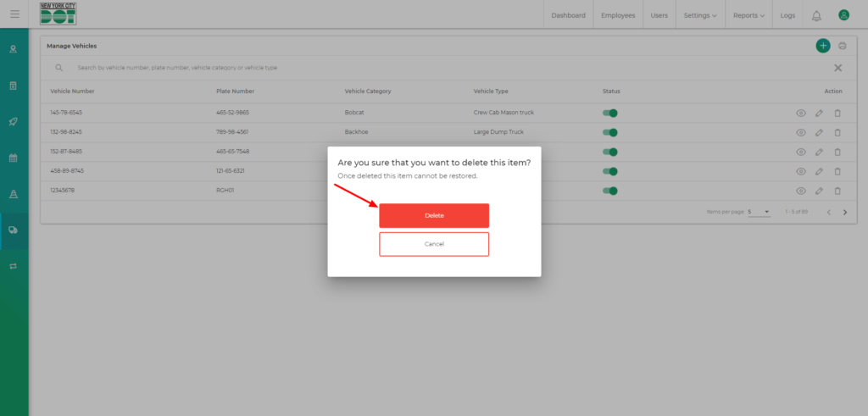Viewport: 868px width, 416px height.
Task: Click the green add vehicle plus icon
Action: coord(822,46)
